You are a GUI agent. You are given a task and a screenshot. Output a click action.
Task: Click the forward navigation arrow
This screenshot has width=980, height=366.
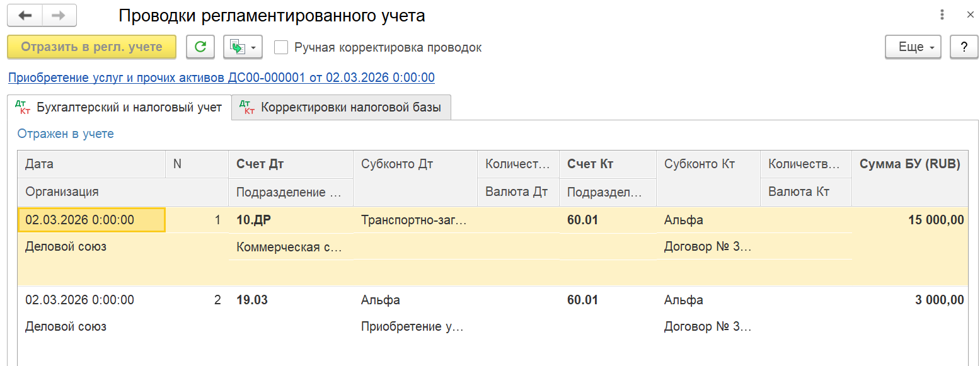point(59,16)
